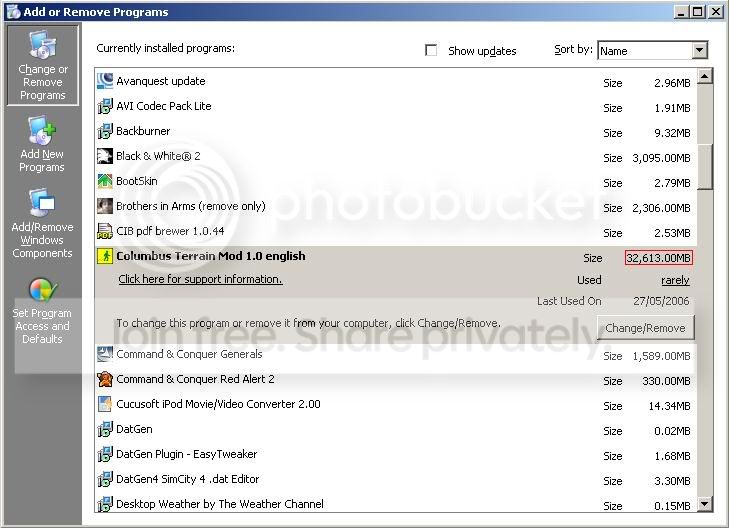Select DatGen4 SimCity 4 .dat Editor
Viewport: 729px width, 528px height.
click(x=396, y=479)
